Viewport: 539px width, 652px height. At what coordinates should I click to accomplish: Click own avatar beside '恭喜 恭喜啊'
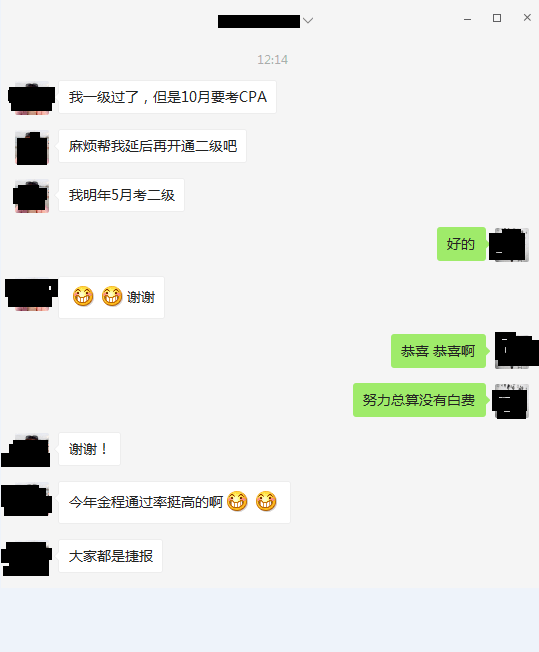point(517,350)
